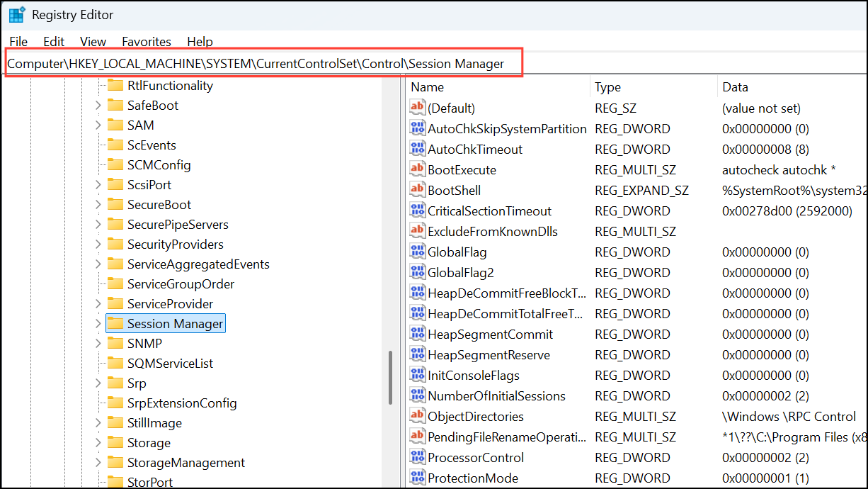This screenshot has height=489, width=868.
Task: Click the BootShell string value icon
Action: (417, 190)
